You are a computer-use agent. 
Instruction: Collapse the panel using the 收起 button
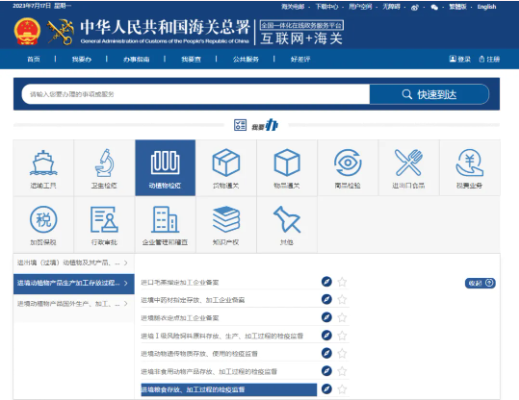(480, 283)
